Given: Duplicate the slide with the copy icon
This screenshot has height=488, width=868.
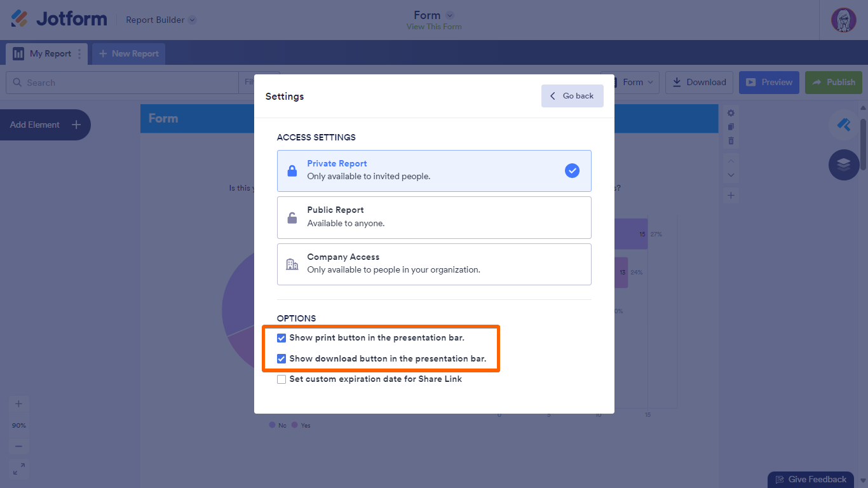Looking at the screenshot, I should point(731,126).
